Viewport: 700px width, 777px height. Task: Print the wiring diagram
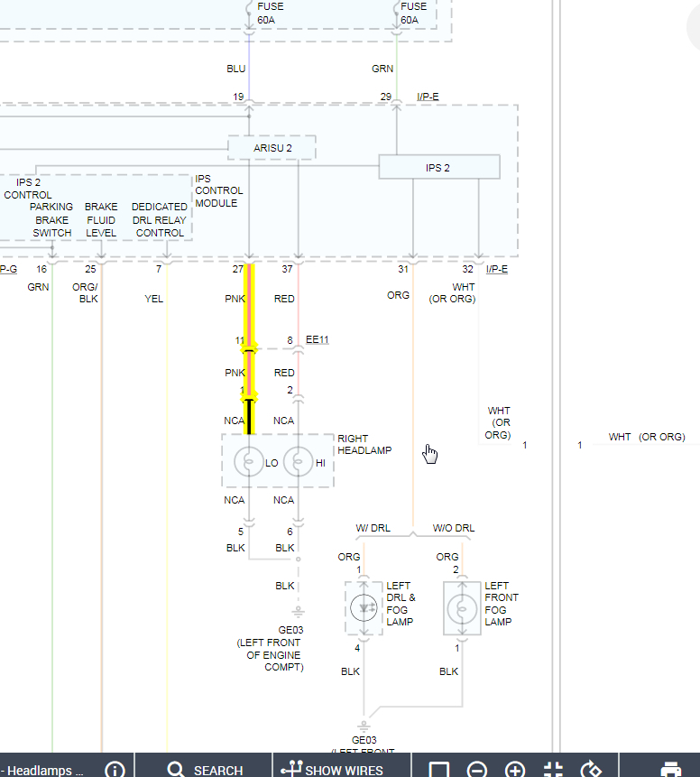click(671, 770)
